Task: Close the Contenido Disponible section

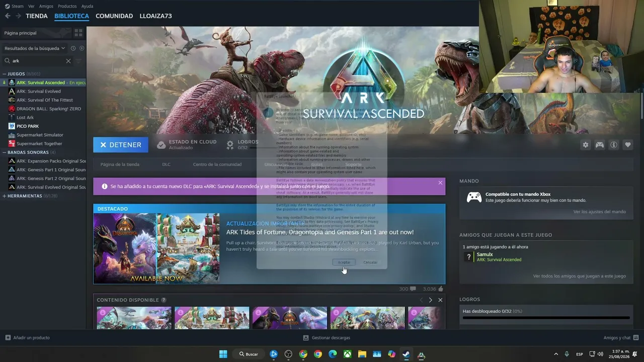Action: tap(440, 300)
